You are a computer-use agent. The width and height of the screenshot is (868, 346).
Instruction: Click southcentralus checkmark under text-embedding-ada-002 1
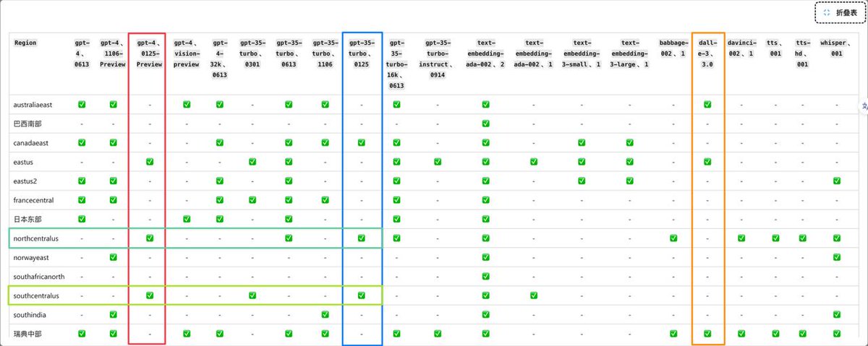coord(534,295)
